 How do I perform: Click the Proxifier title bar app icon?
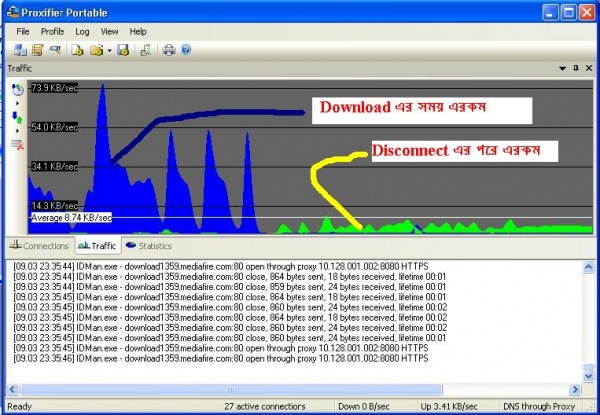point(13,13)
